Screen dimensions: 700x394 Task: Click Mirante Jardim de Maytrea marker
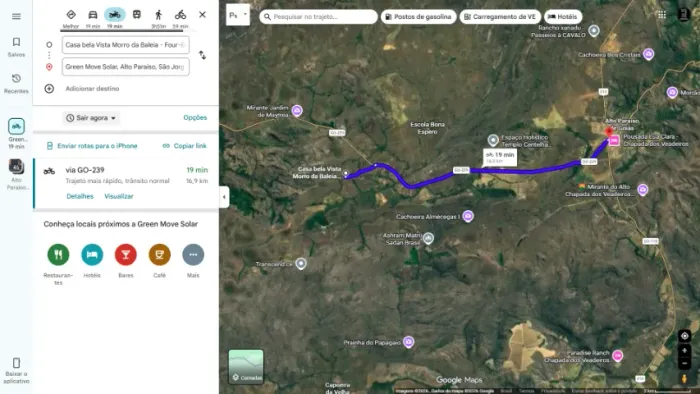point(297,110)
